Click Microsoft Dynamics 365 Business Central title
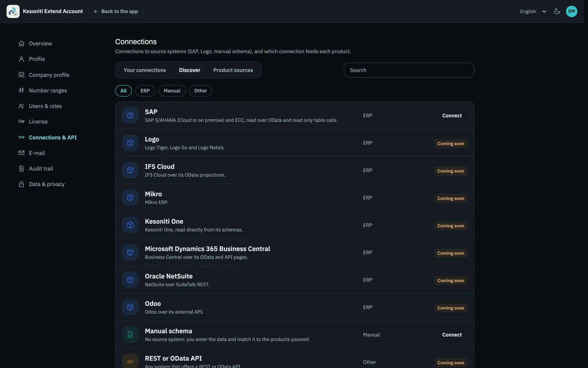This screenshot has width=588, height=368. [x=207, y=249]
